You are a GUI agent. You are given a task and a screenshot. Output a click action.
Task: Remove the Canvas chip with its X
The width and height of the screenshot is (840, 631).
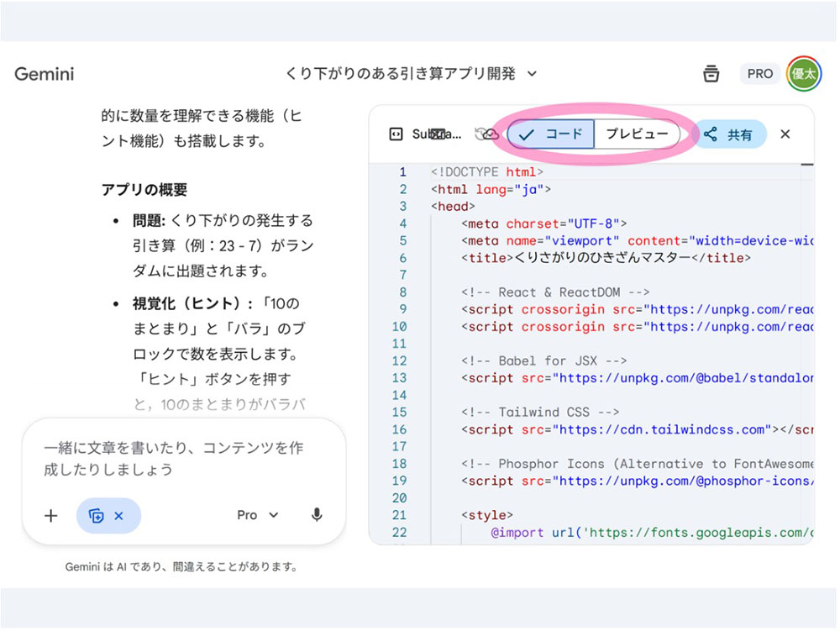[x=118, y=516]
